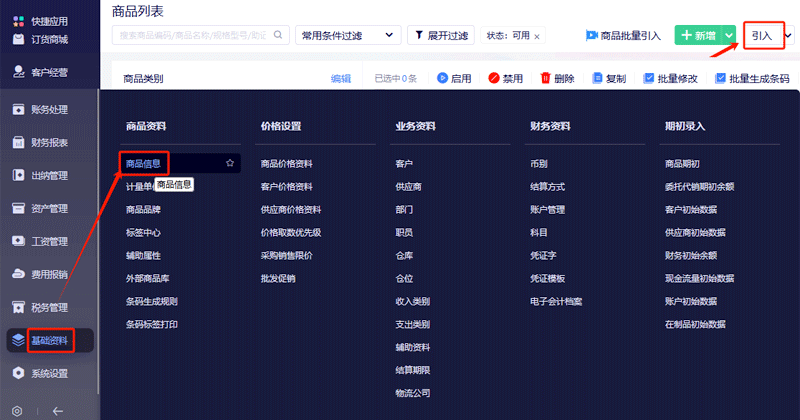Open 凭证模板 menu item

coord(547,278)
